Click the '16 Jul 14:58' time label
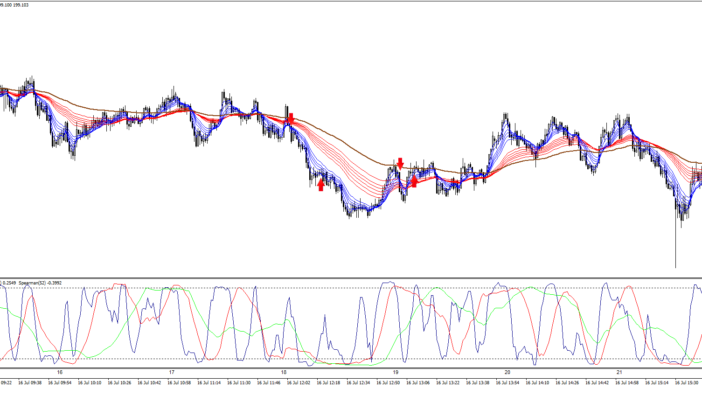Screen dimensions: 702x395 (627, 383)
